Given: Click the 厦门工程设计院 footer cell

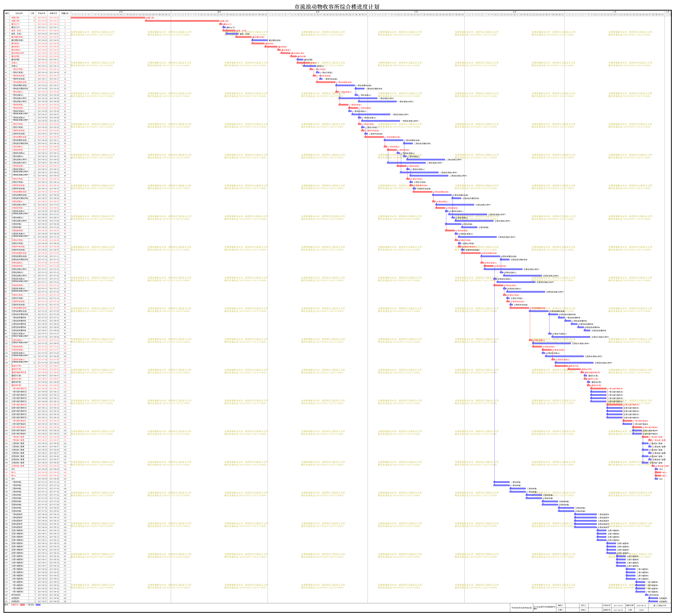Looking at the screenshot, I should pyautogui.click(x=660, y=605).
